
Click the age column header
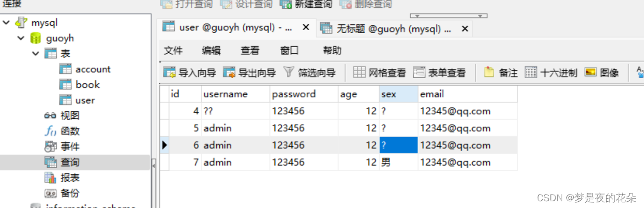coord(358,94)
